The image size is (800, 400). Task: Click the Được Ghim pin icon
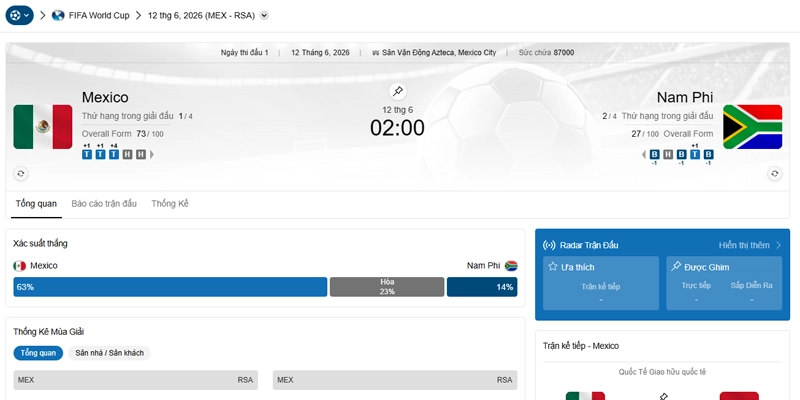coord(676,266)
